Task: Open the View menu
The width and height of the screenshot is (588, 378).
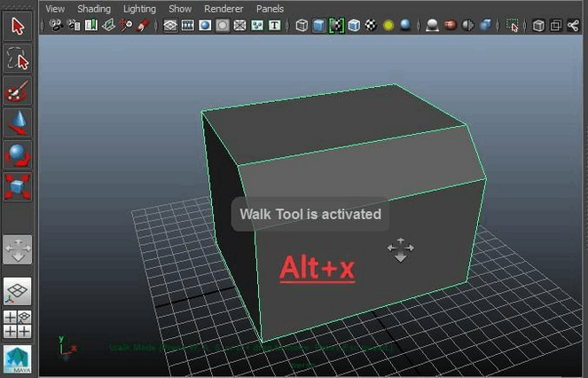Action: 55,9
